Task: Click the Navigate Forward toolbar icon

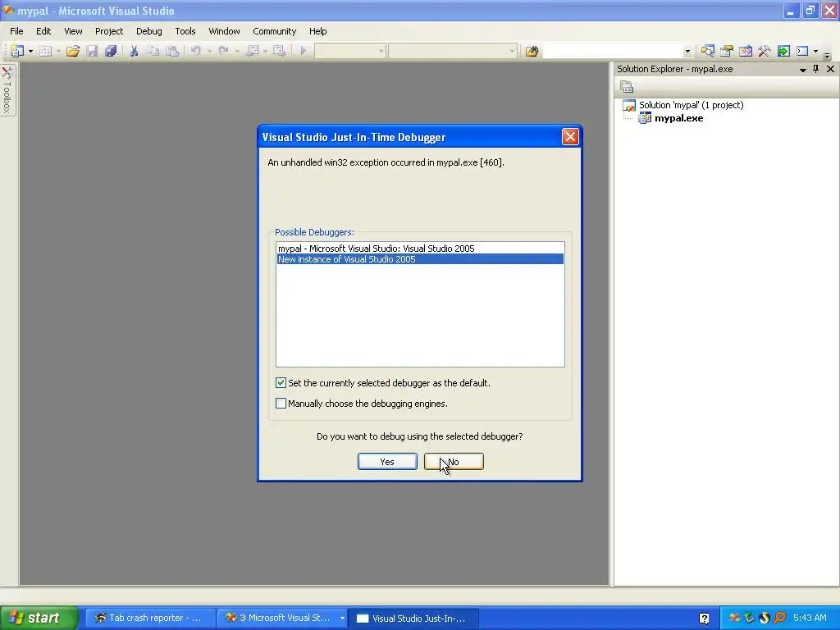Action: tap(279, 51)
